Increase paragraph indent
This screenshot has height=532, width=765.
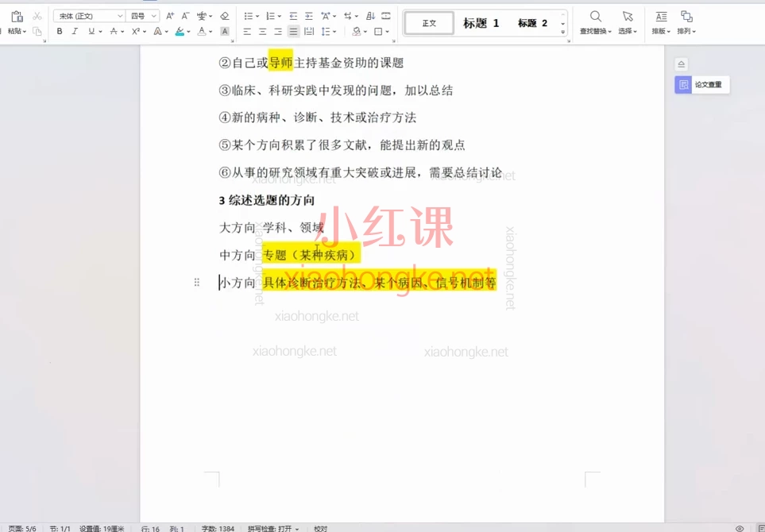(x=309, y=16)
